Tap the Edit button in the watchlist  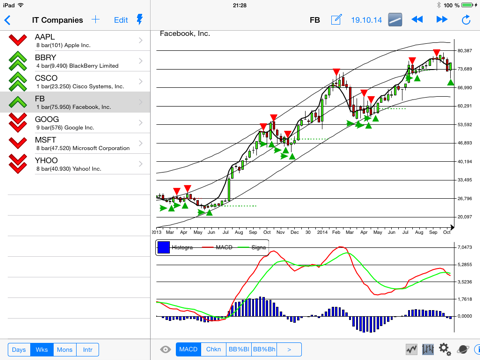[121, 20]
